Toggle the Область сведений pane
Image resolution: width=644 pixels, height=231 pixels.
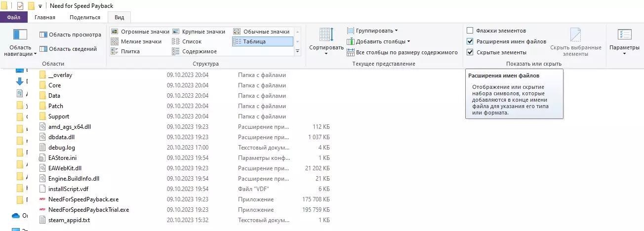pyautogui.click(x=68, y=49)
